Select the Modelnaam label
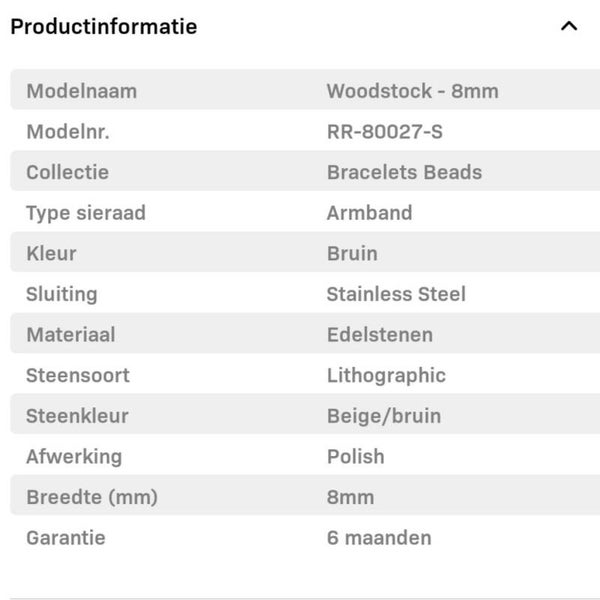600x600 pixels. click(81, 91)
